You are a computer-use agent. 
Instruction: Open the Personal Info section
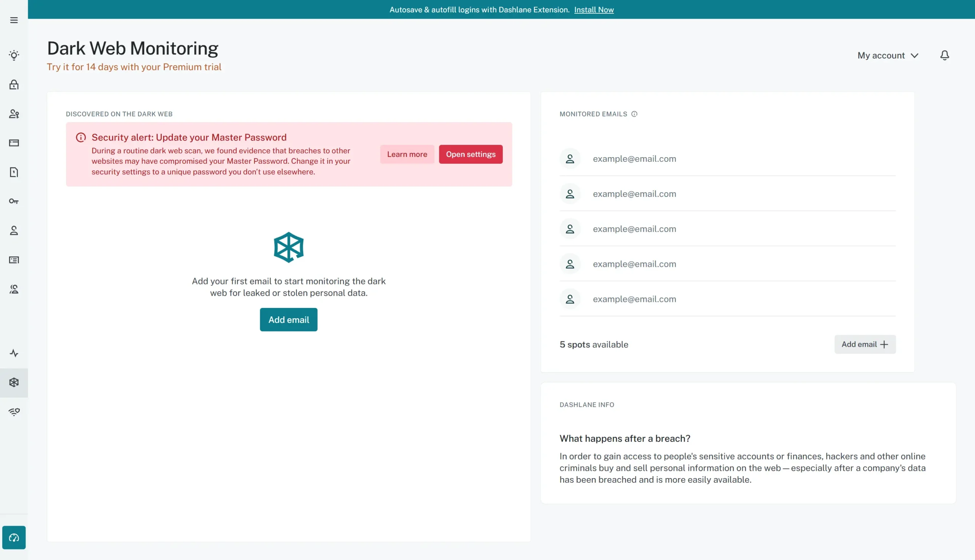click(x=14, y=230)
